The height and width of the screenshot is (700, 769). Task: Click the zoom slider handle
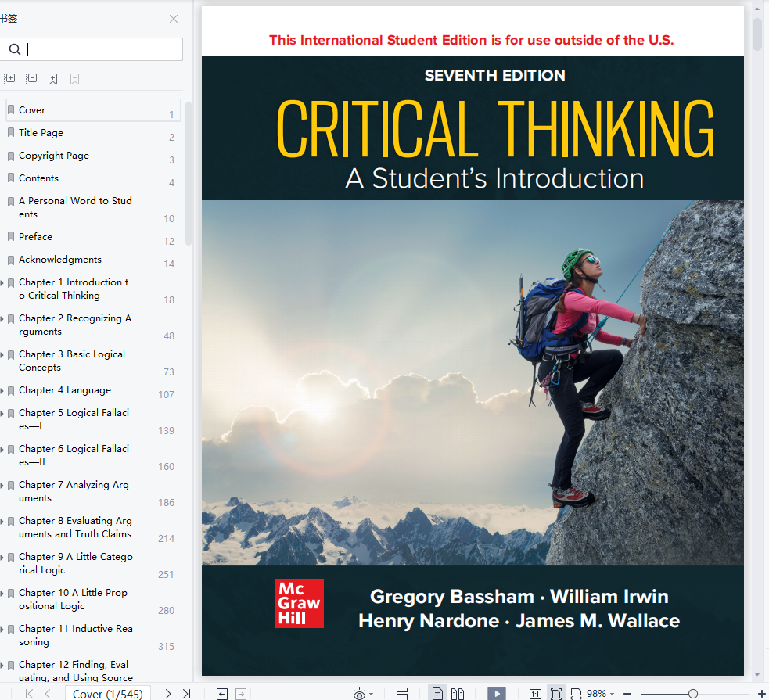[x=693, y=694]
